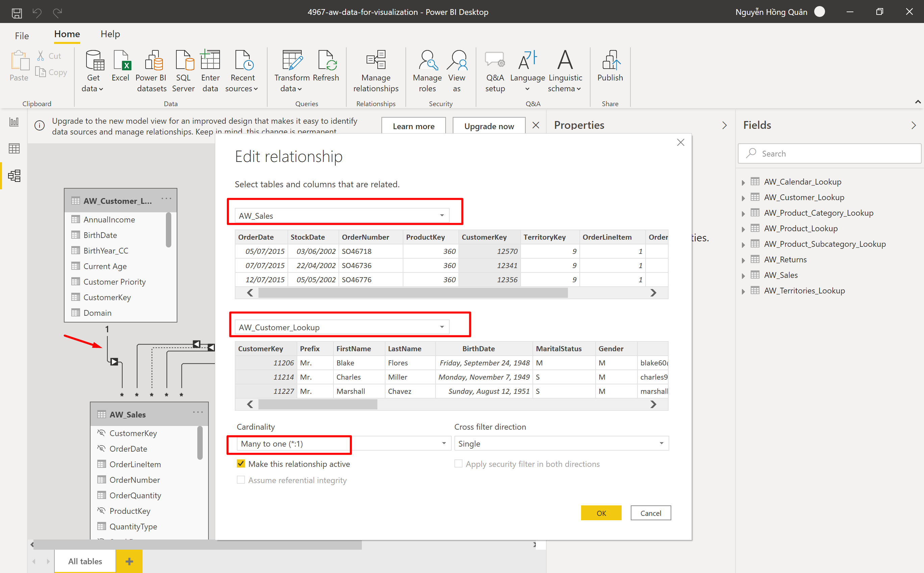Open Language options

click(x=527, y=71)
